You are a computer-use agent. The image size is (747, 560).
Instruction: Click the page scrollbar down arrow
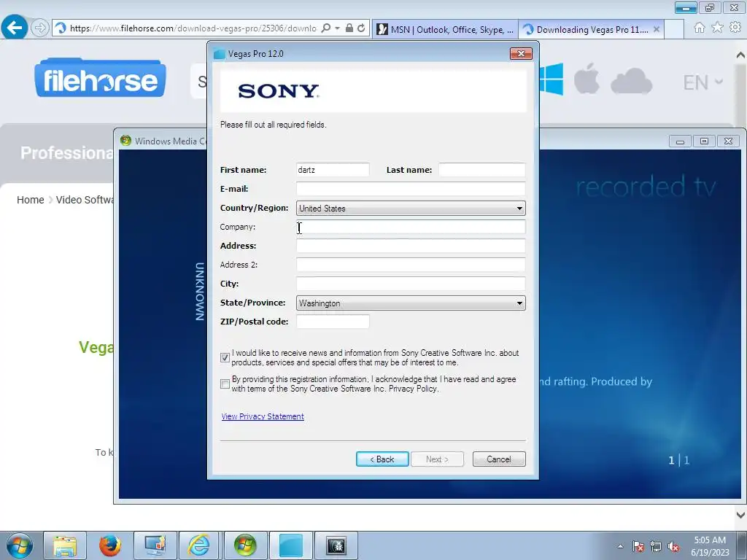coord(740,515)
